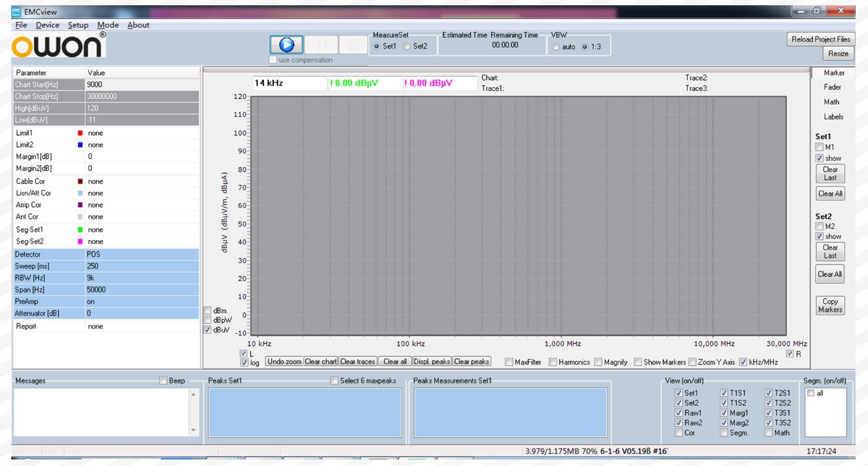
Task: Switch to the Math tab
Action: point(831,102)
